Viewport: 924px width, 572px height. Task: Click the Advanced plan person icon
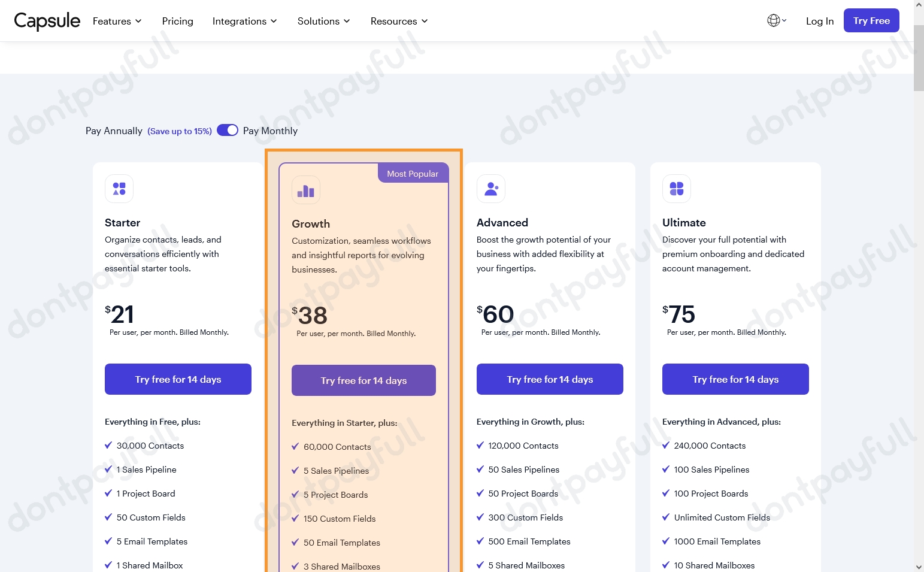(491, 188)
